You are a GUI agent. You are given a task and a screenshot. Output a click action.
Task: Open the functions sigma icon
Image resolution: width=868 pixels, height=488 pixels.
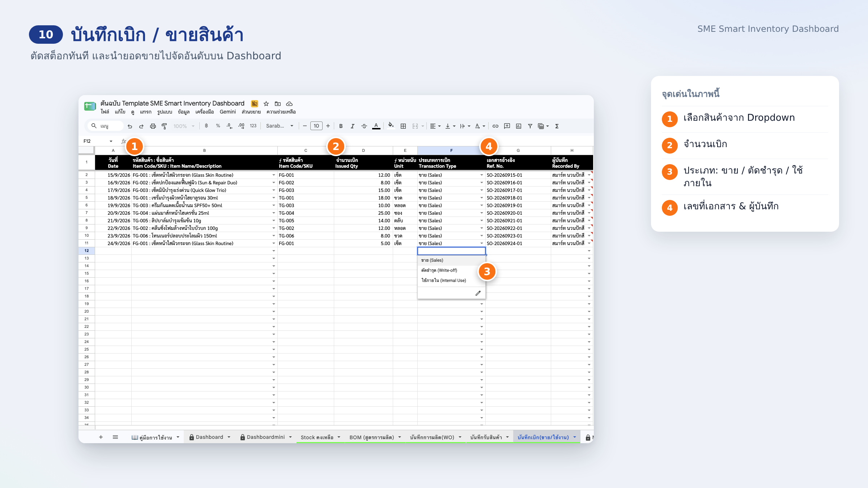[x=557, y=126]
